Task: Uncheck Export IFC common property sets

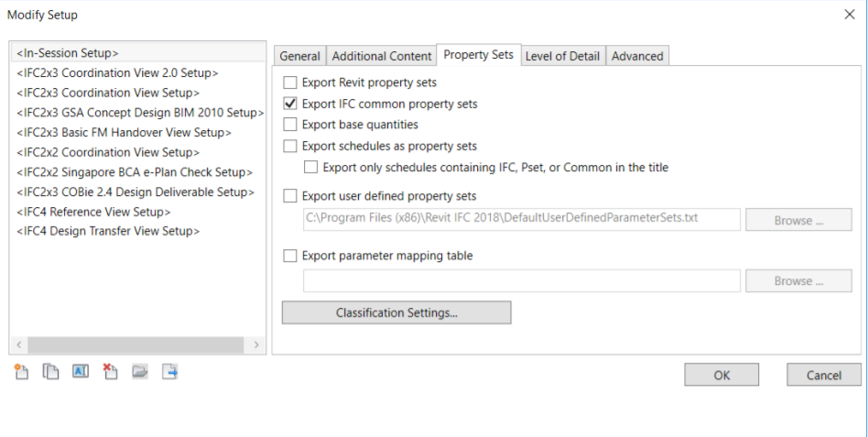Action: pyautogui.click(x=290, y=104)
